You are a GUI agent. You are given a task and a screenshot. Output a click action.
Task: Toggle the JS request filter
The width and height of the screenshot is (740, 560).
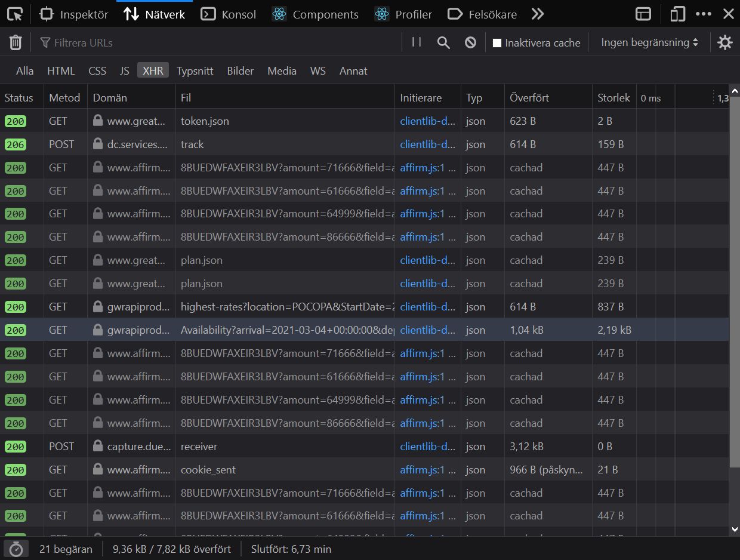(124, 70)
